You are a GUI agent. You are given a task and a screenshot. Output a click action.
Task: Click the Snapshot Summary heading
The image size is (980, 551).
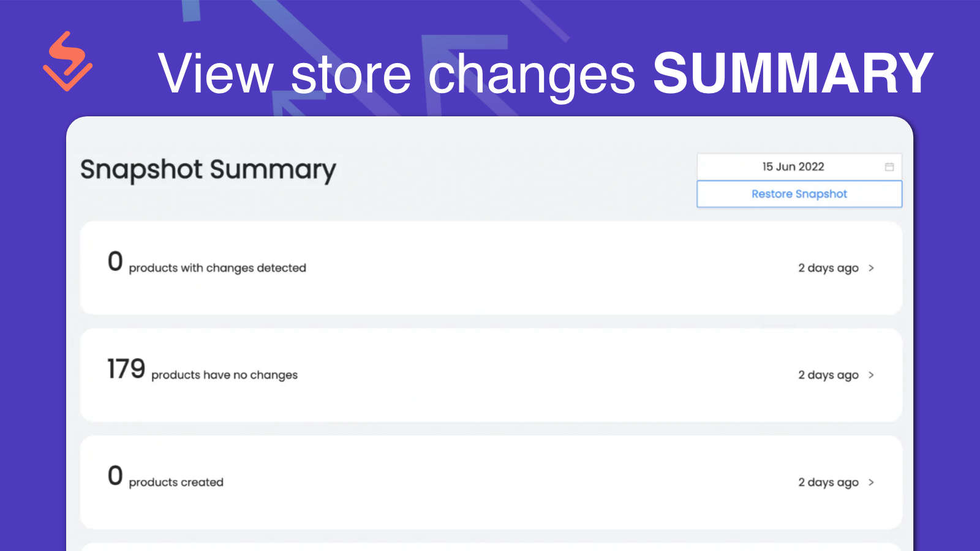click(x=208, y=170)
